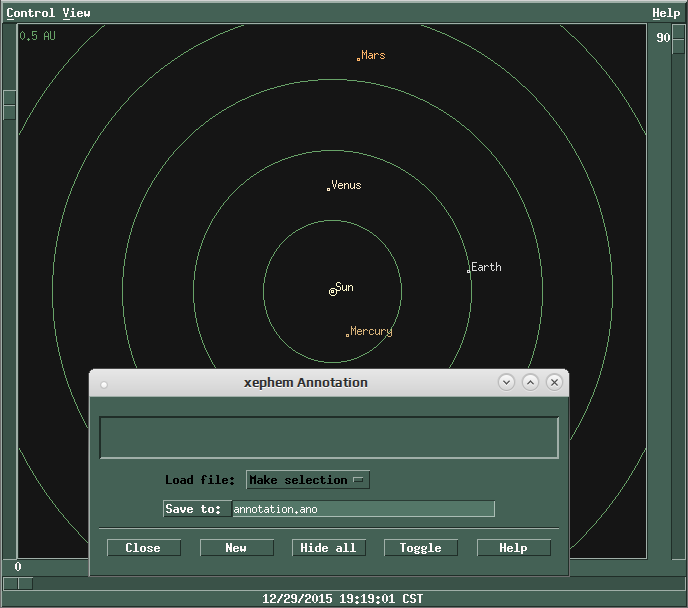Close the xephem Annotation window with X
Screen dimensions: 688x608
555,383
